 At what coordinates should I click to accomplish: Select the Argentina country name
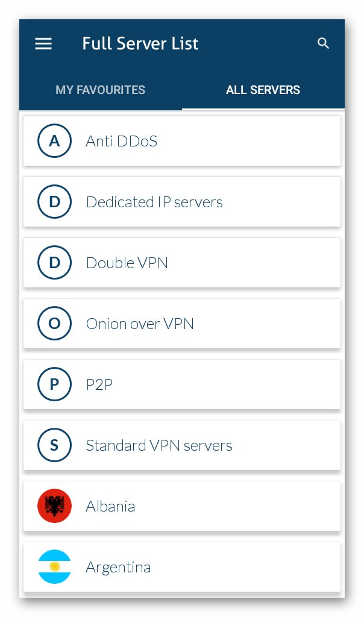point(119,568)
